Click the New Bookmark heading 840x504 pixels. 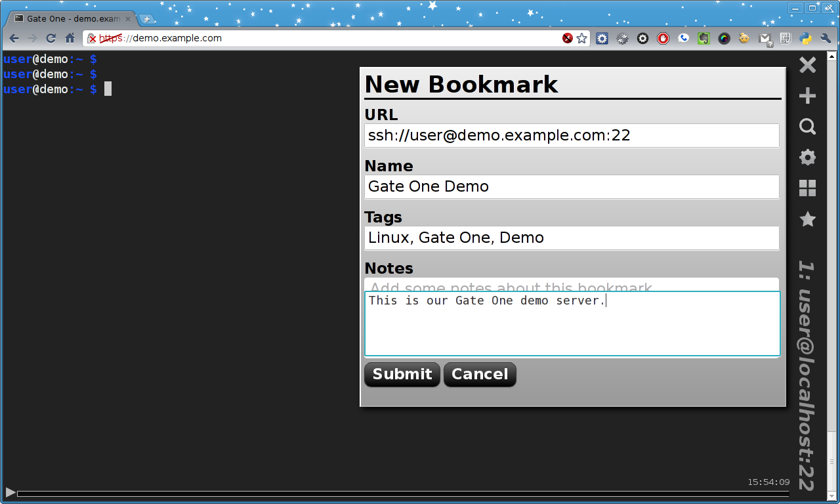461,85
